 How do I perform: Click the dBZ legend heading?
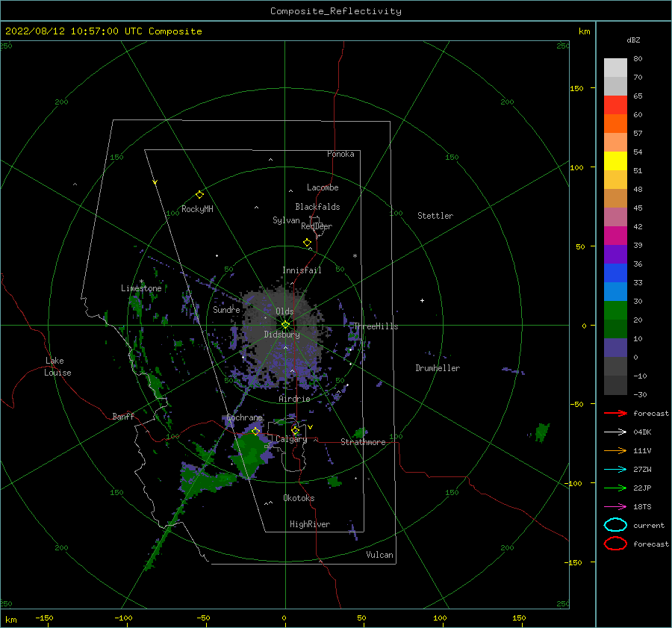pyautogui.click(x=633, y=40)
